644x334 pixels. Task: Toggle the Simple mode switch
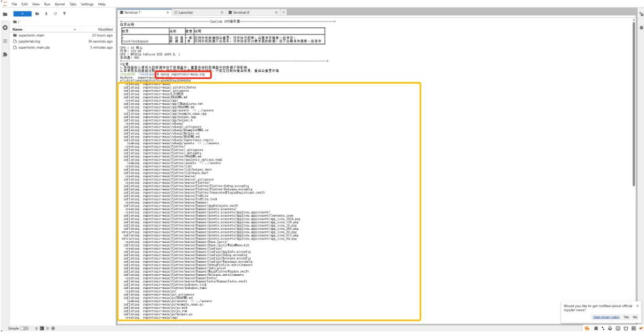pyautogui.click(x=24, y=328)
